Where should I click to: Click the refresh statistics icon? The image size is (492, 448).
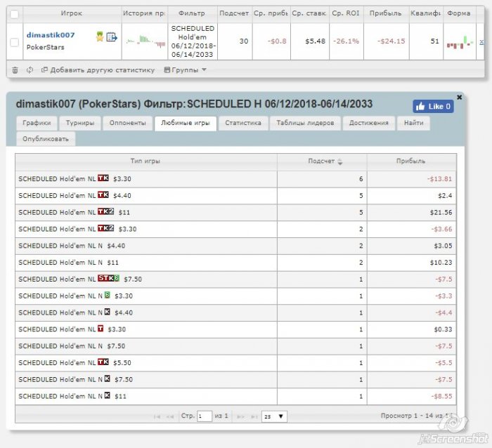[30, 70]
